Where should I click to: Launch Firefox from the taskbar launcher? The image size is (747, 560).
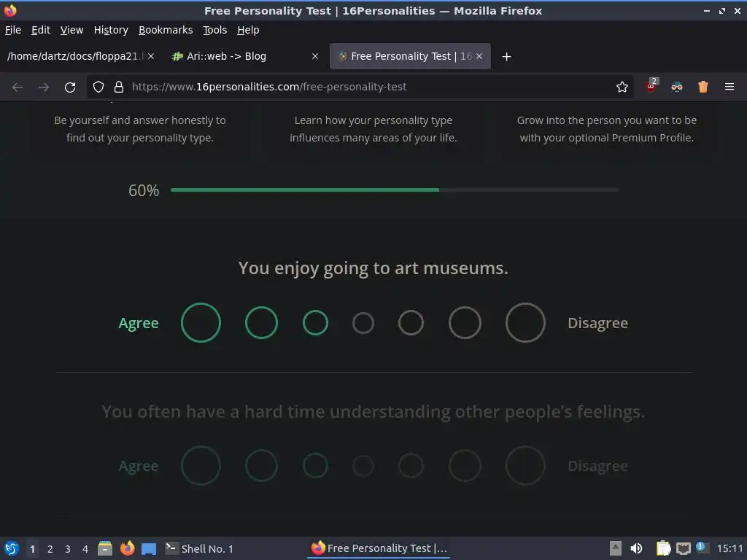tap(127, 548)
